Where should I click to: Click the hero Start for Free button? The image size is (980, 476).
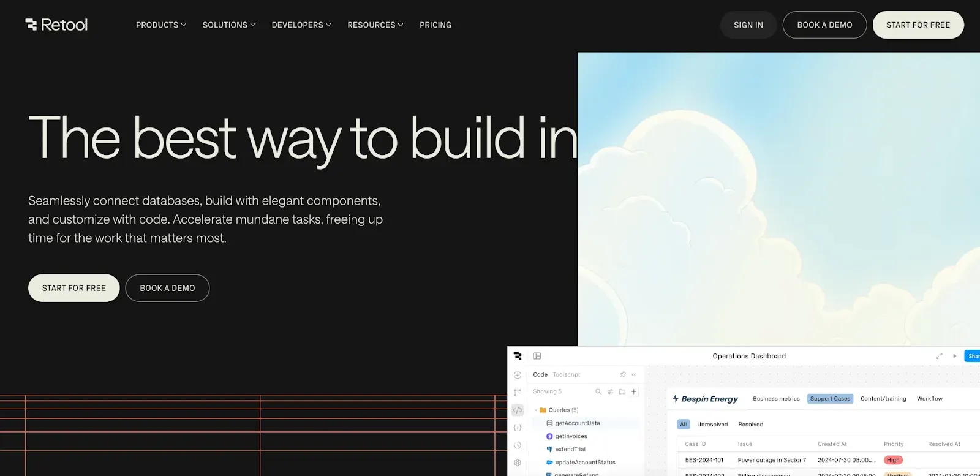click(74, 288)
